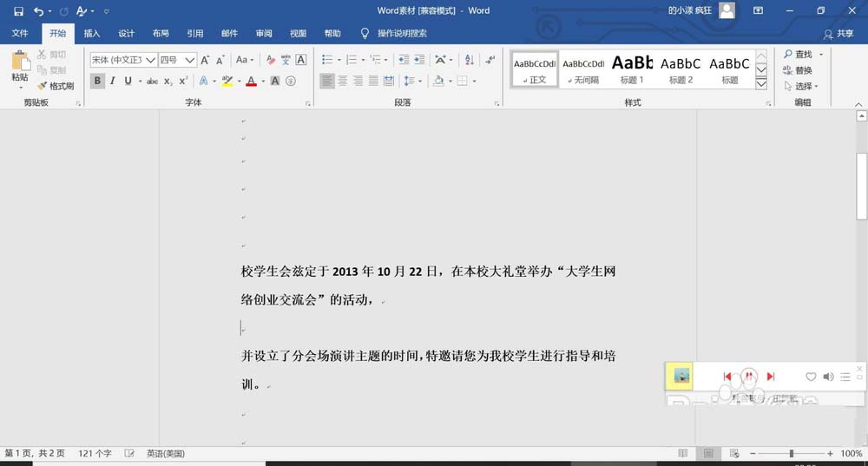Click the bullet list icon

pos(326,60)
